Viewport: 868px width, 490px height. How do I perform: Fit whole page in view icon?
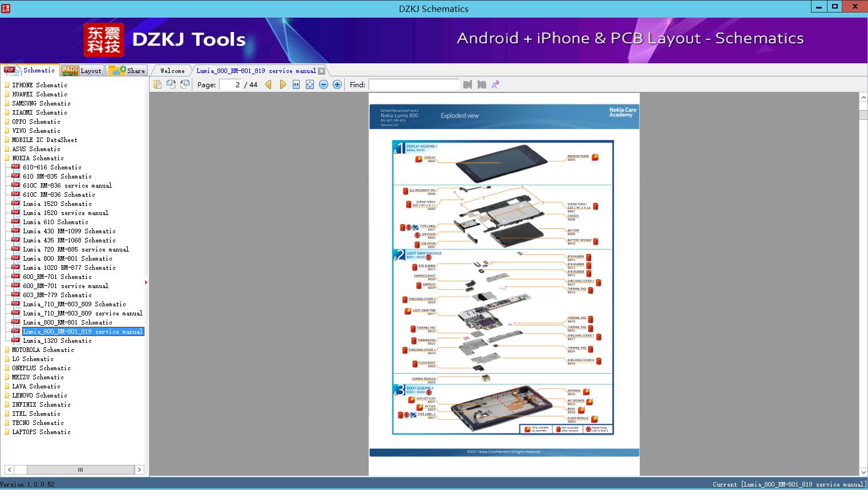(x=310, y=84)
